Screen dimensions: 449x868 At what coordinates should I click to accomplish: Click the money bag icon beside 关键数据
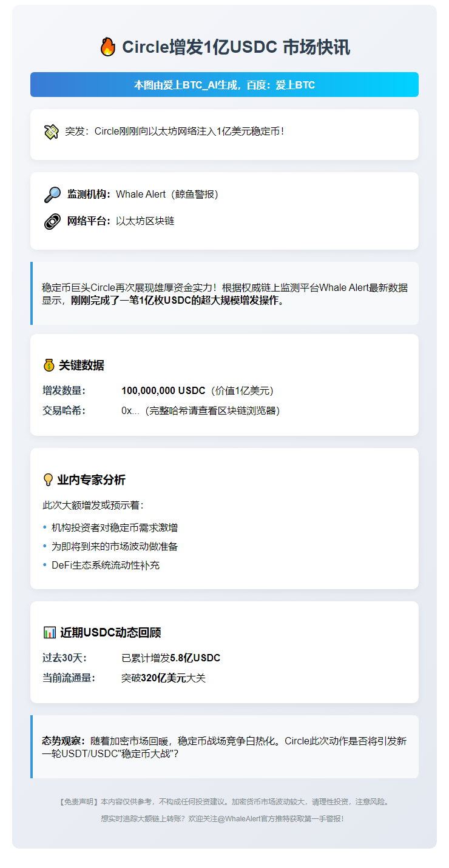(49, 366)
